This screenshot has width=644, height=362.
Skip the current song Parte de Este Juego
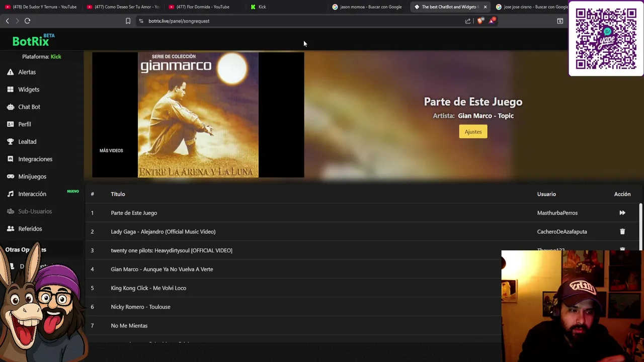[x=622, y=213]
